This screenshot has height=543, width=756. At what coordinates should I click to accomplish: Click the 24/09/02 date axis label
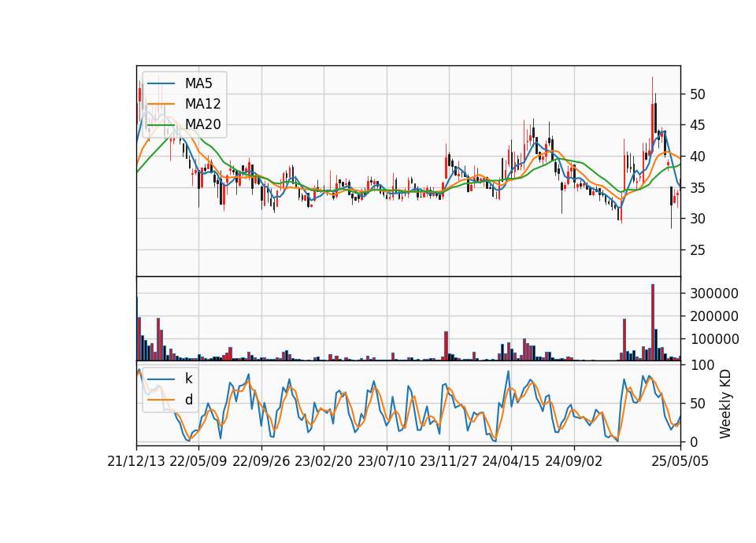574,462
